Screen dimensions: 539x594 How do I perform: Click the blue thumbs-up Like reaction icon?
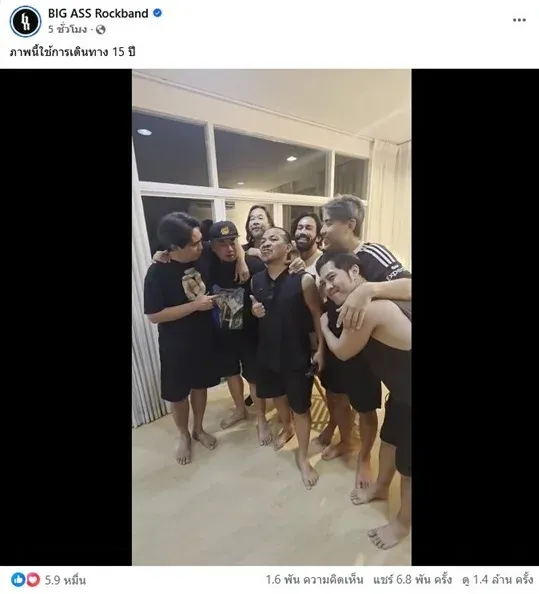pyautogui.click(x=18, y=580)
